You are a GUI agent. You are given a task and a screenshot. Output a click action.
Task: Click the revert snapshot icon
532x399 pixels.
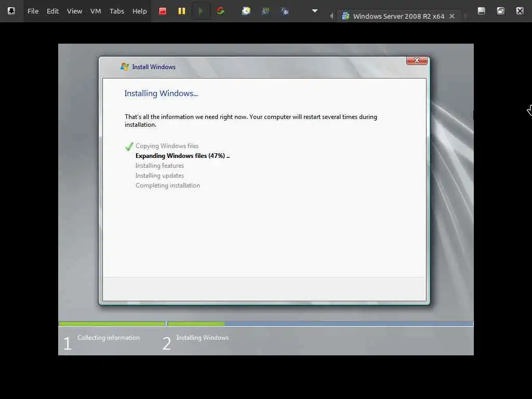click(265, 11)
